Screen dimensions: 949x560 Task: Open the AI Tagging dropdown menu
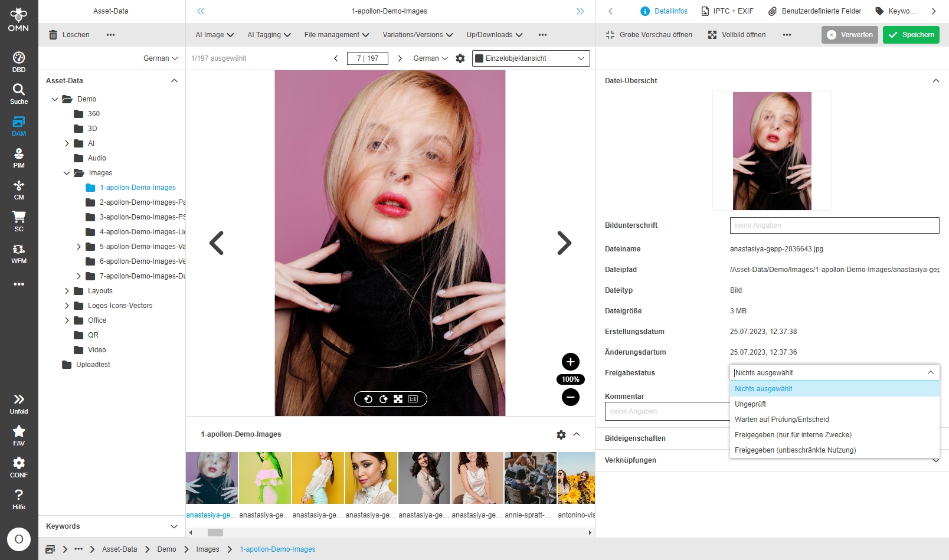point(269,35)
